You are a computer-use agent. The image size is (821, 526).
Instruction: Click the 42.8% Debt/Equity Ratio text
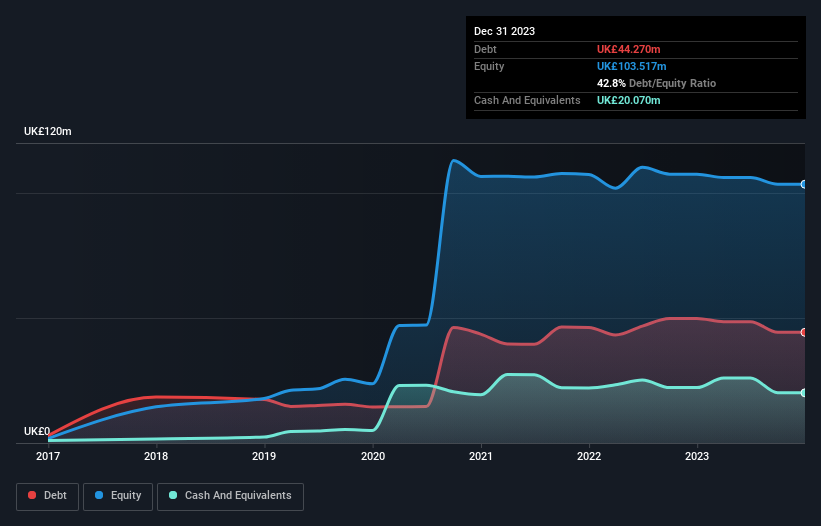[x=656, y=83]
